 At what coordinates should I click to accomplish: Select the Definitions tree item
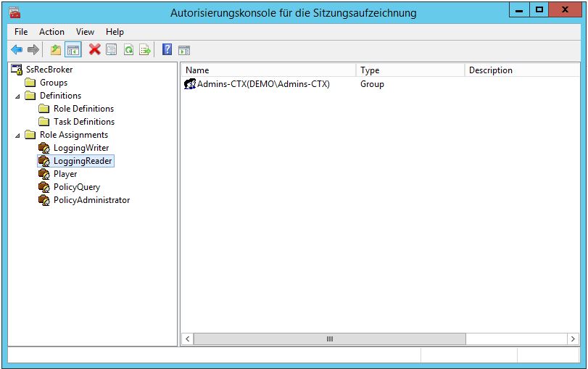pyautogui.click(x=60, y=96)
